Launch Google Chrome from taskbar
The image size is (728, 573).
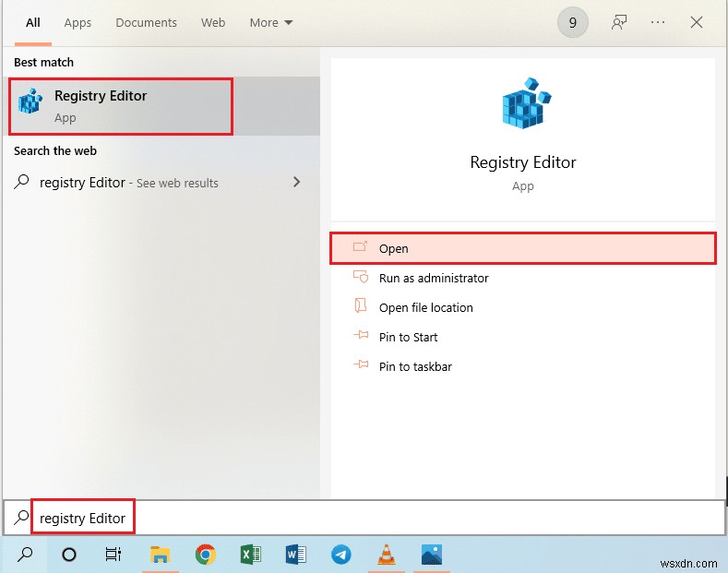206,555
